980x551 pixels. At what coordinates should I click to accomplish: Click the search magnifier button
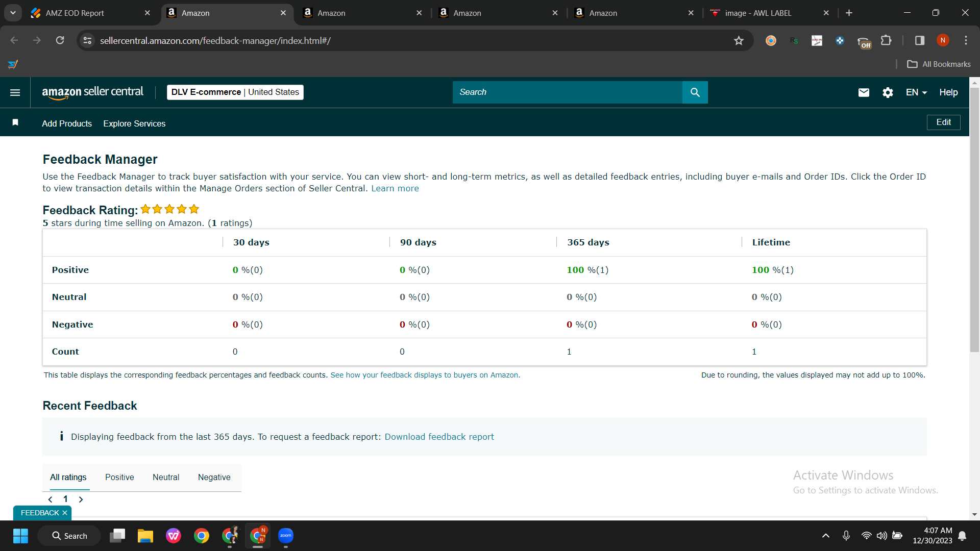(695, 92)
